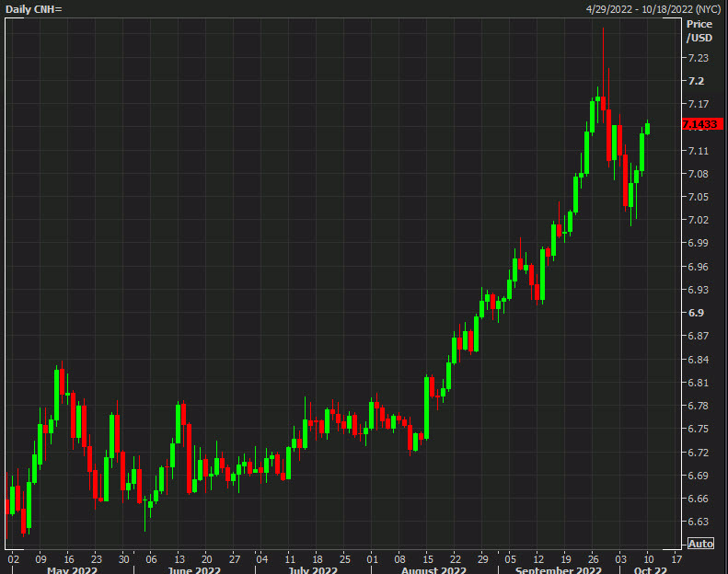Click the 6.72 price axis label
Image resolution: width=728 pixels, height=574 pixels.
[x=699, y=453]
